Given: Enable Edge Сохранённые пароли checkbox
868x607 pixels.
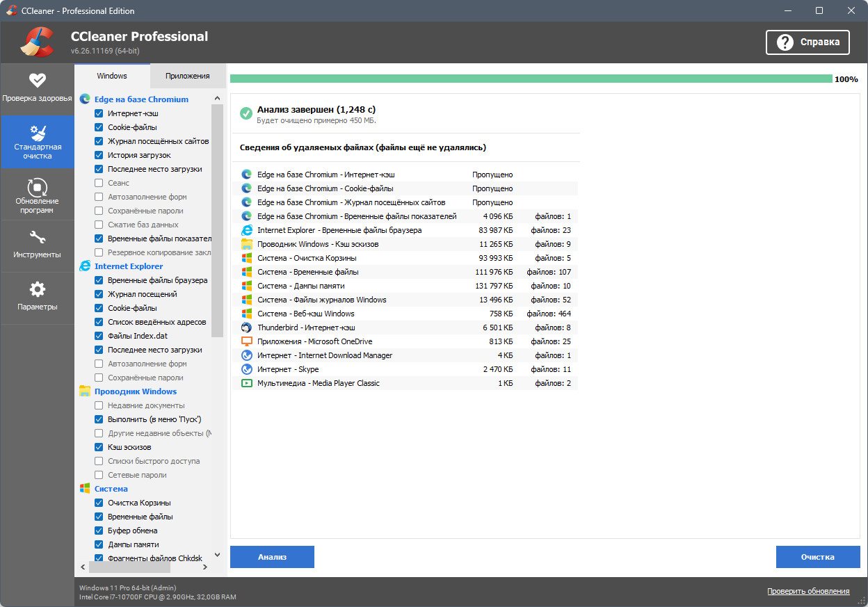Looking at the screenshot, I should 99,211.
